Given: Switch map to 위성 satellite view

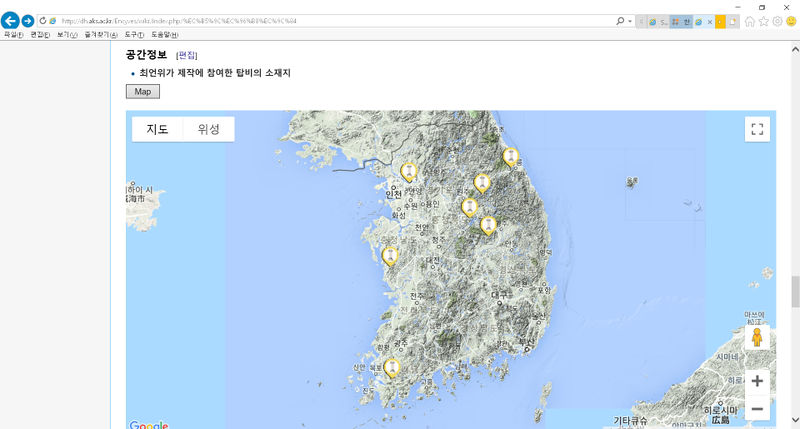Looking at the screenshot, I should click(x=209, y=129).
